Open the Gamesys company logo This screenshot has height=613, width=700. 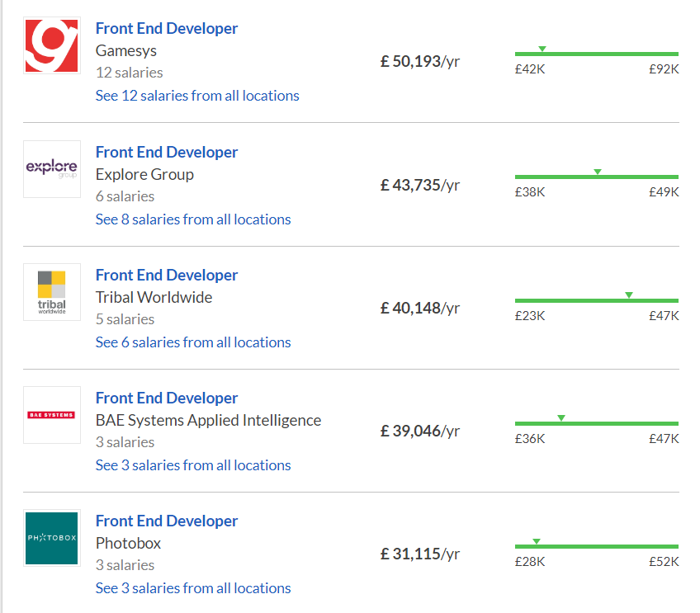(52, 45)
